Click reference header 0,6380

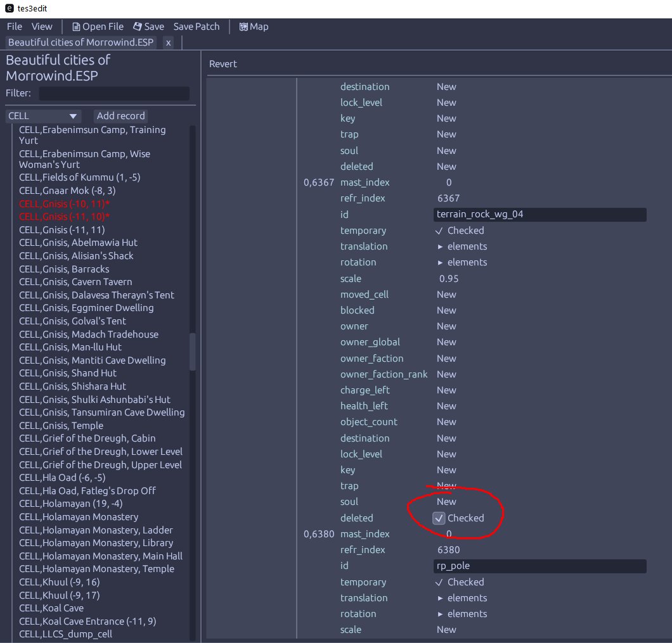pos(318,534)
